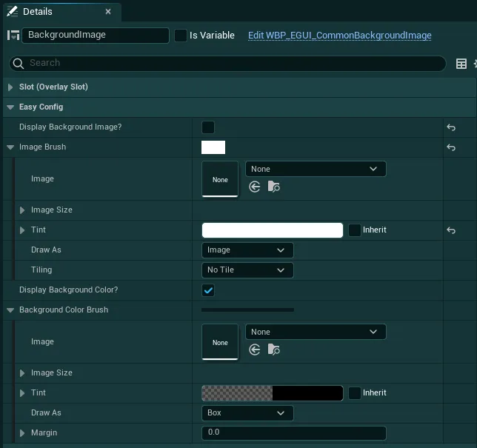Expand Tint under Image Brush
The image size is (477, 448).
click(x=22, y=230)
